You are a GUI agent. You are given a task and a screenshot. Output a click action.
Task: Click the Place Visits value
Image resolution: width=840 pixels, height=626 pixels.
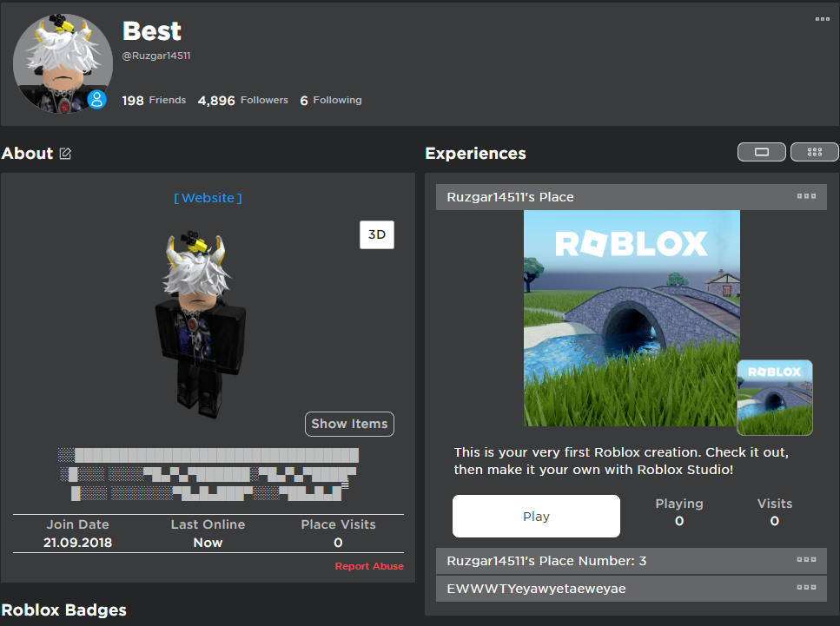(338, 543)
